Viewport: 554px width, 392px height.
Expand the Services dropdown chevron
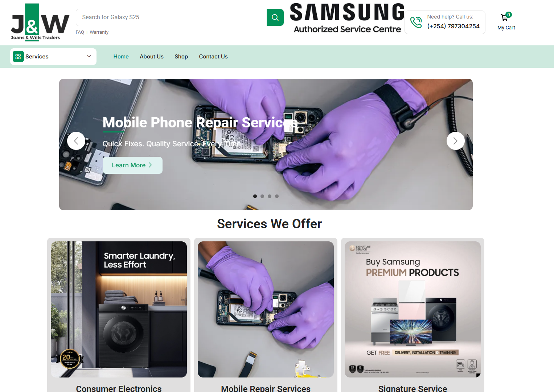click(x=89, y=56)
